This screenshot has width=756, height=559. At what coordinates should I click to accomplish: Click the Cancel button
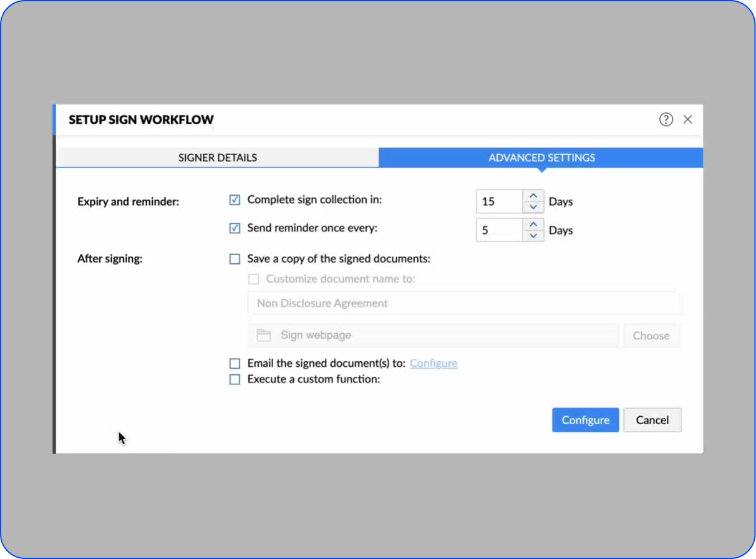tap(652, 420)
